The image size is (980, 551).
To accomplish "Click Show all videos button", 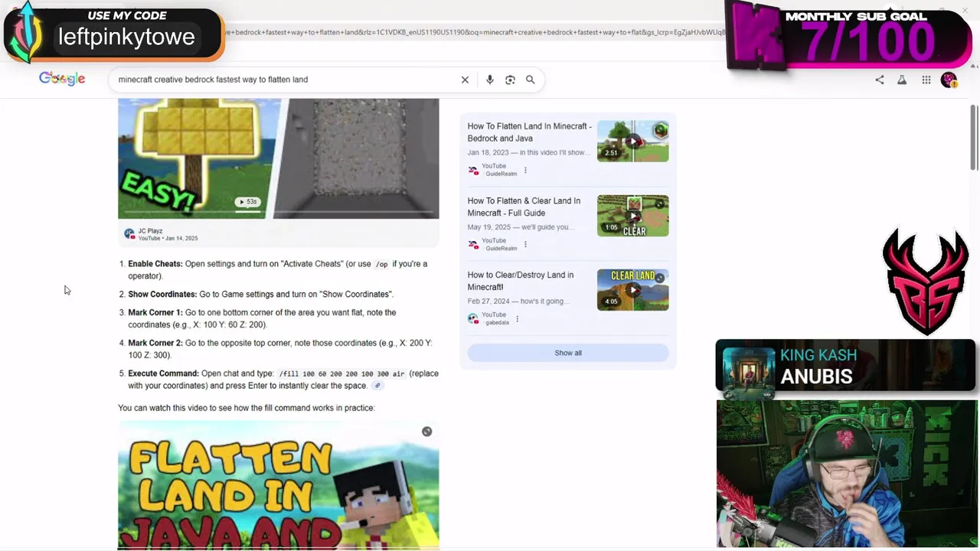I will (x=568, y=353).
